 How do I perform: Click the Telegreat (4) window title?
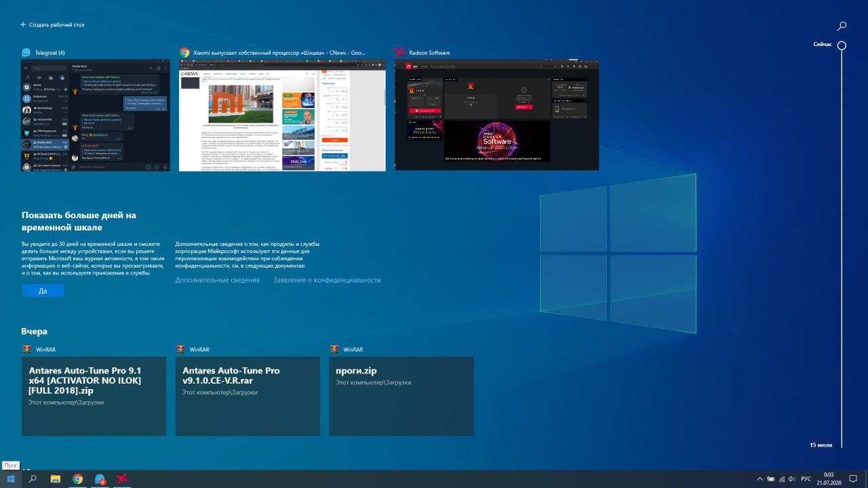(x=49, y=52)
